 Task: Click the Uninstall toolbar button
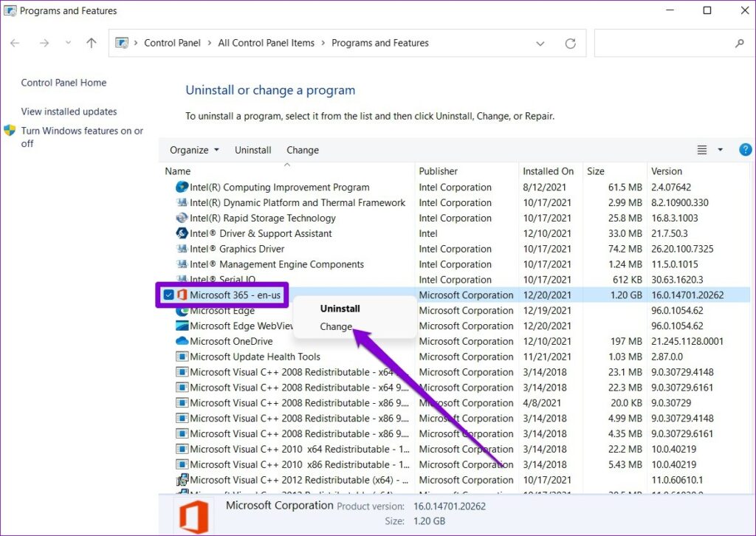pyautogui.click(x=252, y=150)
